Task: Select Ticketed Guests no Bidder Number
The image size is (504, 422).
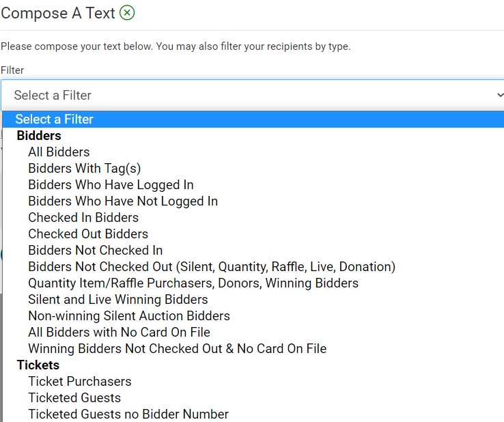Action: (x=128, y=414)
